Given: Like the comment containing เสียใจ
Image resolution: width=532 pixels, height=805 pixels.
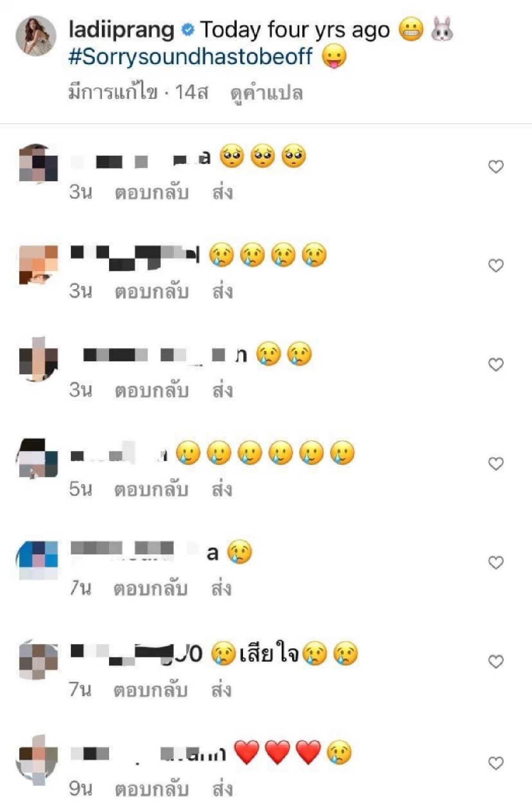Looking at the screenshot, I should point(496,662).
